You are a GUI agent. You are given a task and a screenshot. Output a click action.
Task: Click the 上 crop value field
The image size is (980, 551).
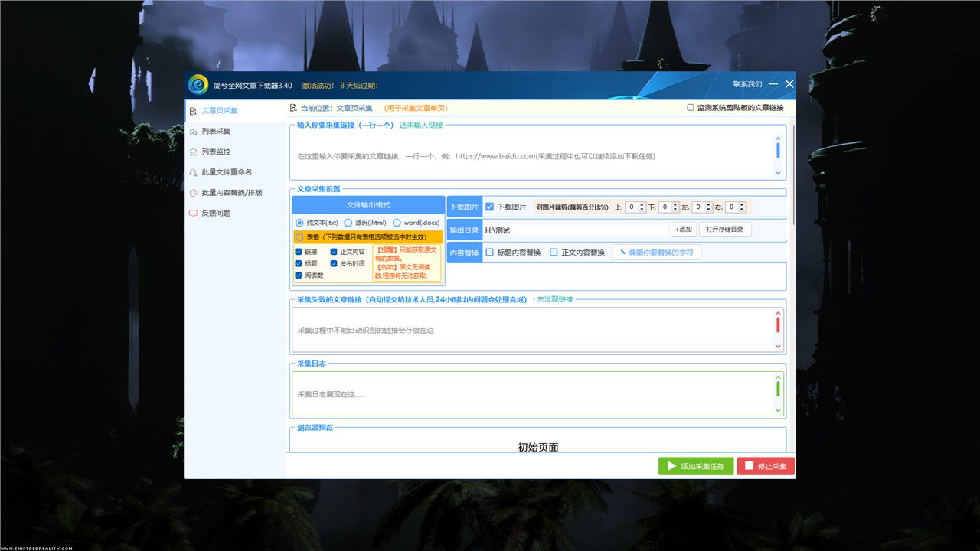pyautogui.click(x=632, y=207)
